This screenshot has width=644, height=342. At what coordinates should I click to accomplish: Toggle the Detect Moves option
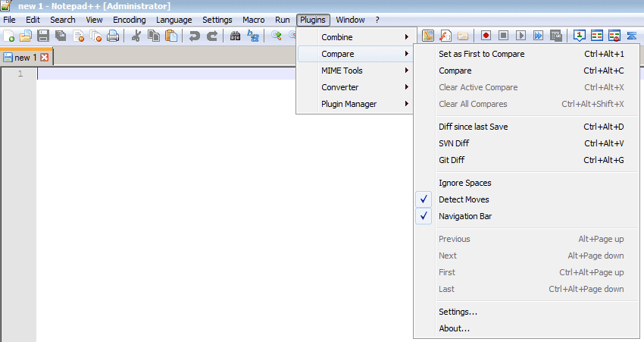tap(526, 199)
